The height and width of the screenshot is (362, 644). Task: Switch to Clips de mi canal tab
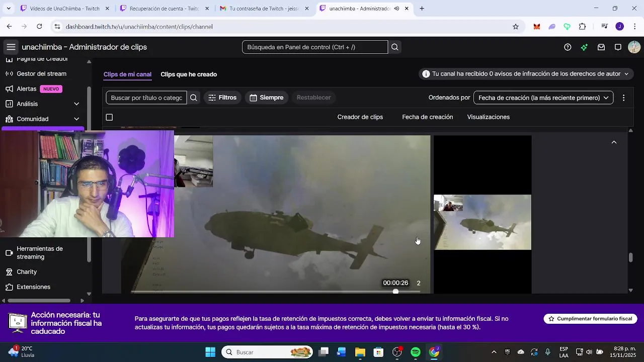(127, 74)
